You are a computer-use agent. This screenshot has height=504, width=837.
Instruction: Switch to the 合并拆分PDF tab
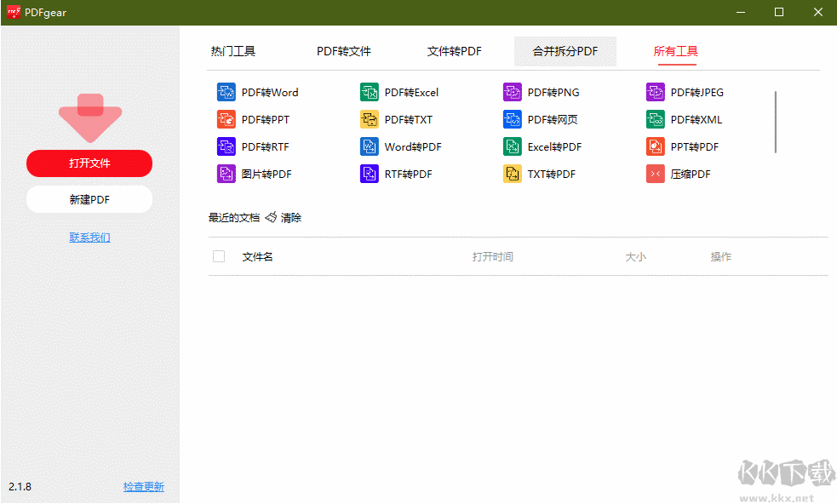click(565, 51)
